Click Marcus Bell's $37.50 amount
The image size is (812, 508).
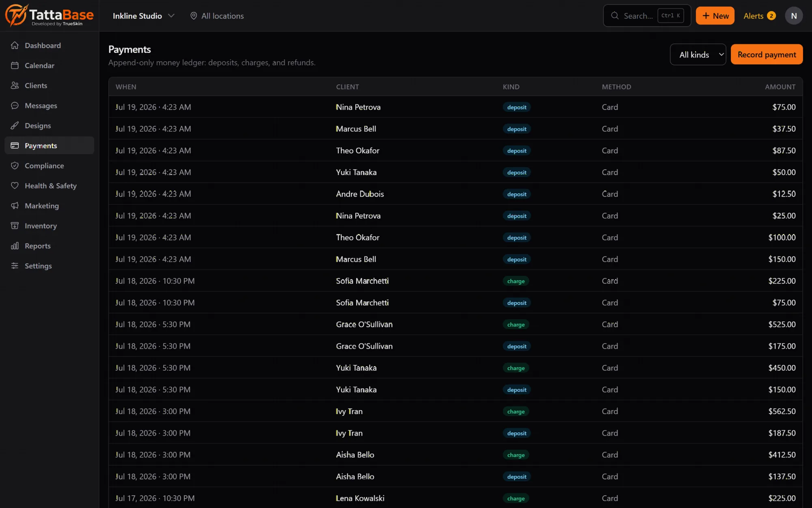pyautogui.click(x=784, y=129)
